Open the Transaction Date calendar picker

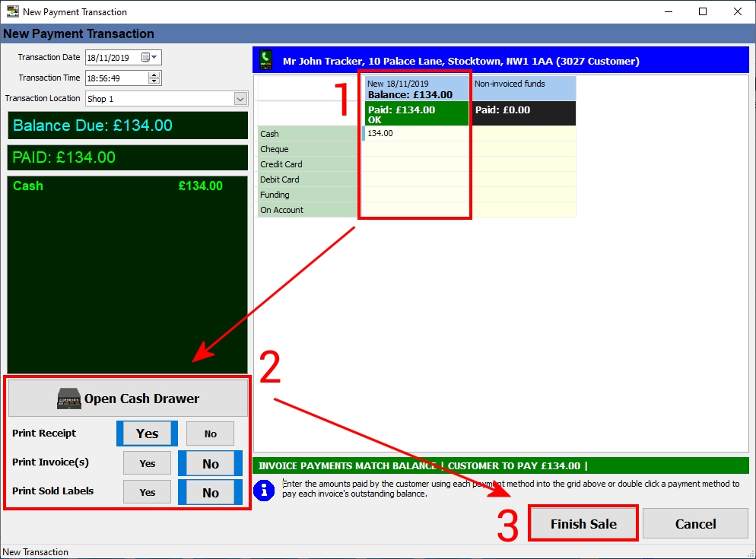pos(146,57)
